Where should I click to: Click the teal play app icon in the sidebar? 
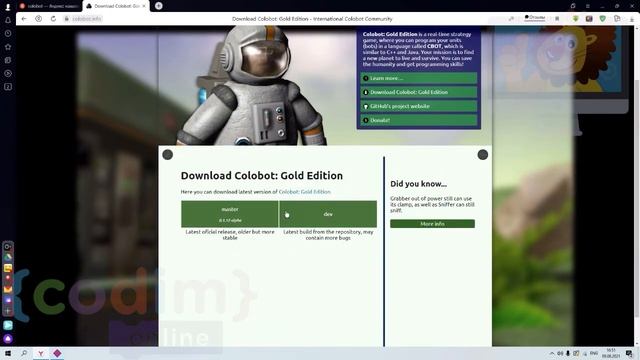click(8, 325)
